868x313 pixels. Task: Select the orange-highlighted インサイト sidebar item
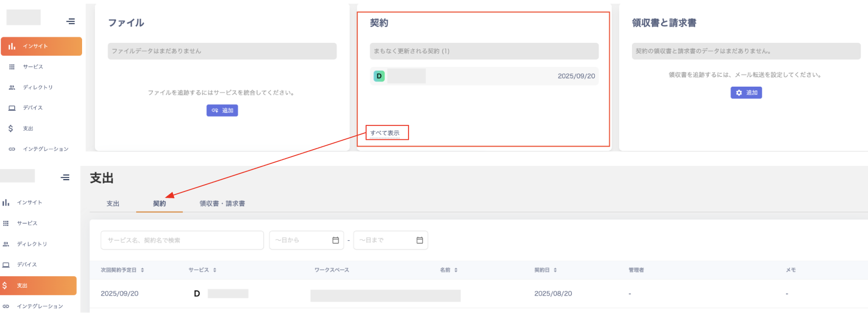point(41,46)
